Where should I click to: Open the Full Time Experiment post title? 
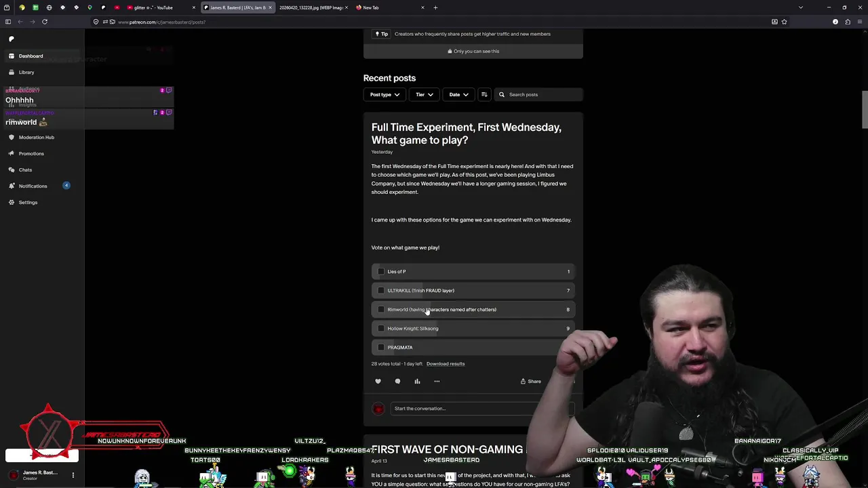coord(467,134)
